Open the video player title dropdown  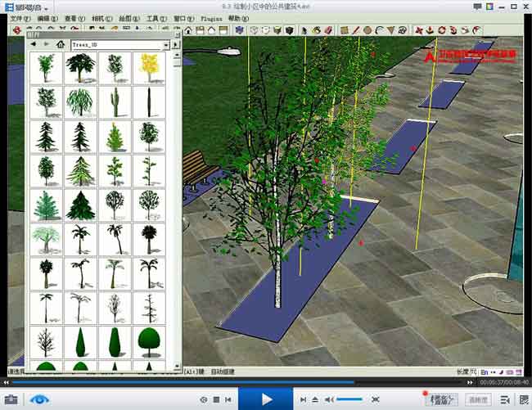(46, 8)
